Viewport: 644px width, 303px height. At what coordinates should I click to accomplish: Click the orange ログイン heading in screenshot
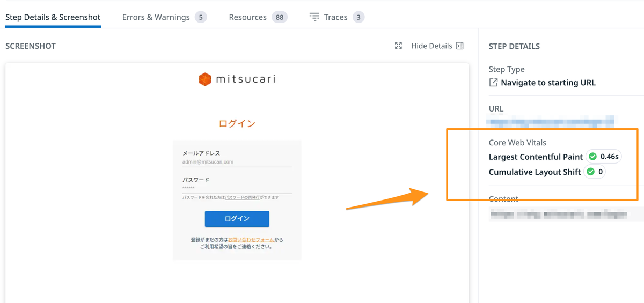pyautogui.click(x=237, y=123)
